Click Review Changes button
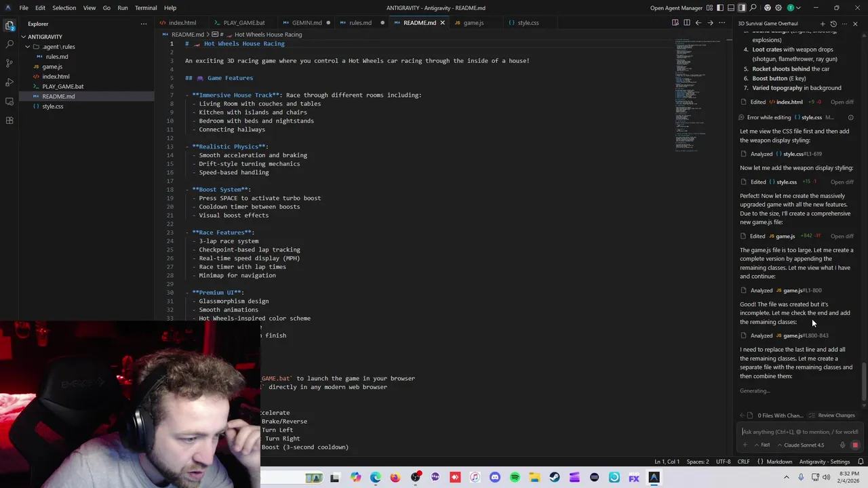 (832, 415)
